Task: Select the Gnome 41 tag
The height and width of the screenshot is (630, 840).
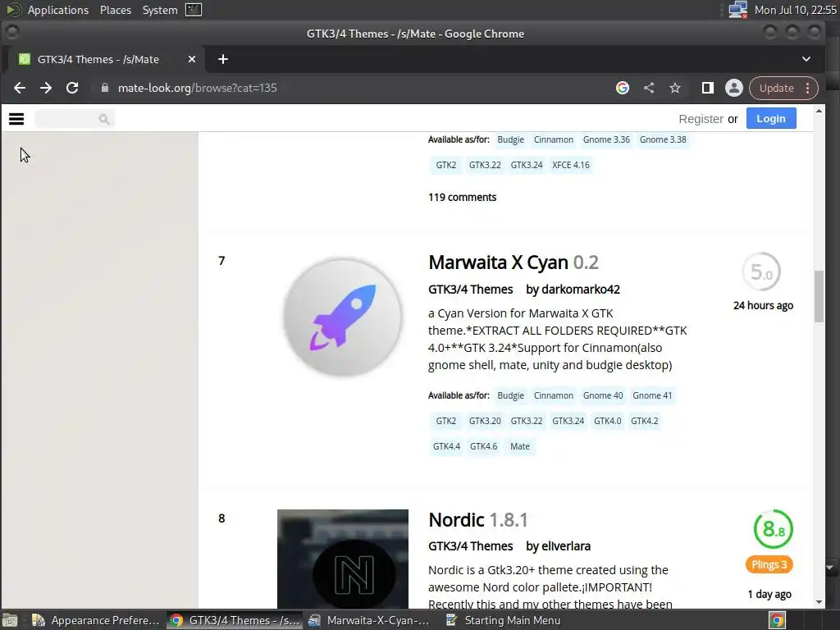Action: coord(652,395)
